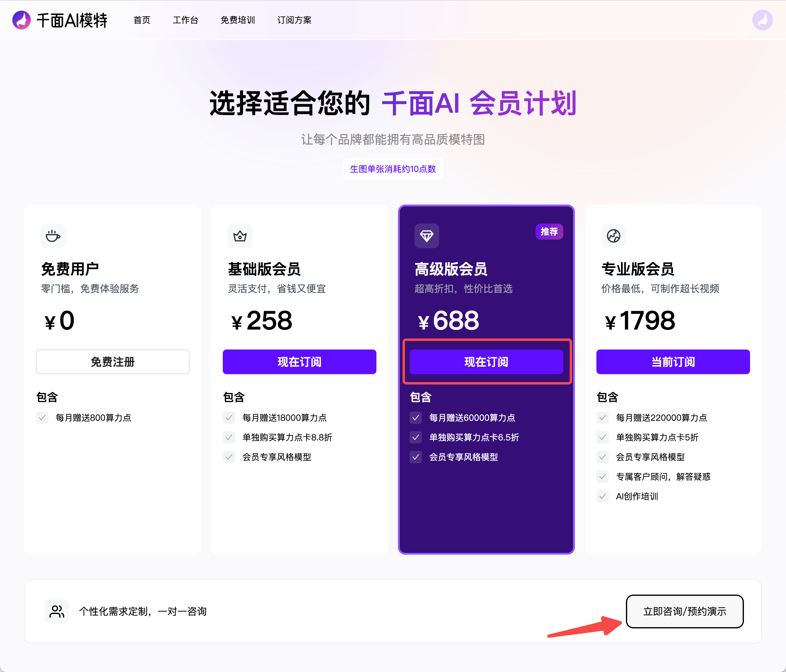786x672 pixels.
Task: Click 个性化需求定制，一对一咨询 text
Action: 143,611
